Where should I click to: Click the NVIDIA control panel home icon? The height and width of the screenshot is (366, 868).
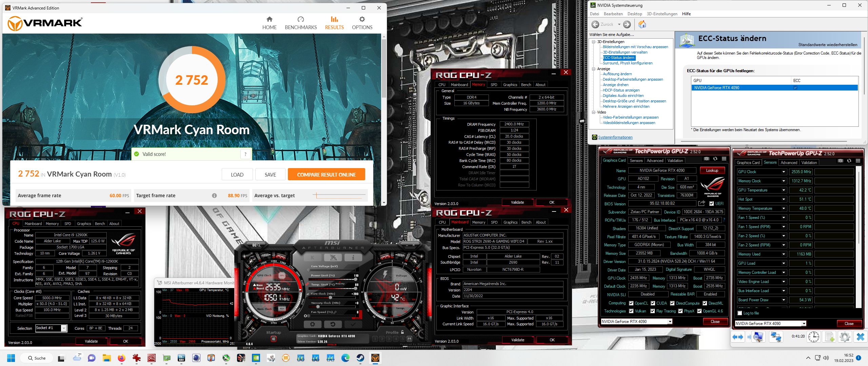click(x=642, y=24)
